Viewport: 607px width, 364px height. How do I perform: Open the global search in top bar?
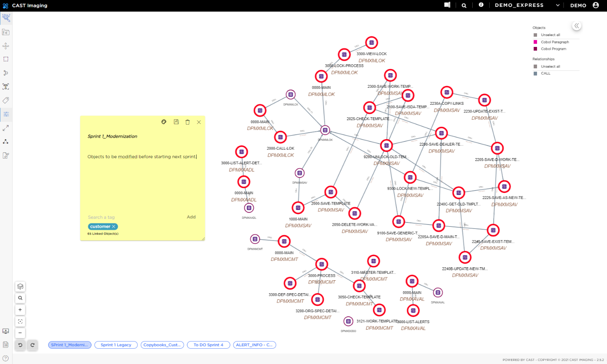(x=464, y=5)
